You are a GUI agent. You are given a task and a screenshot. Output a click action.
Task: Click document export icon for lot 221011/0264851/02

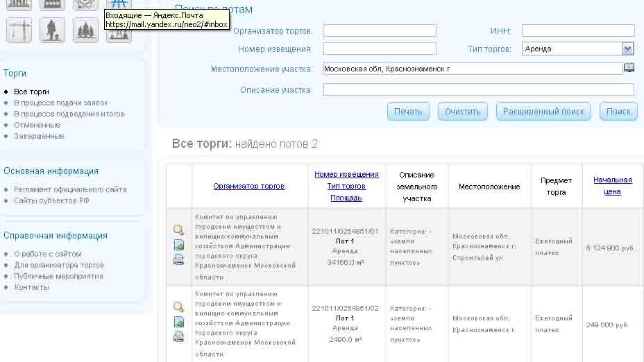[178, 322]
